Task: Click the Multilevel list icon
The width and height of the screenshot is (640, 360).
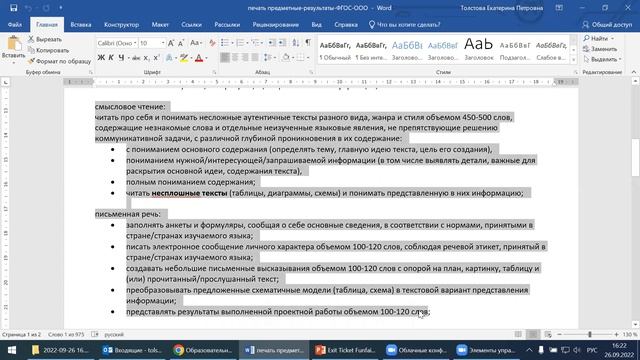Action: tap(256, 43)
